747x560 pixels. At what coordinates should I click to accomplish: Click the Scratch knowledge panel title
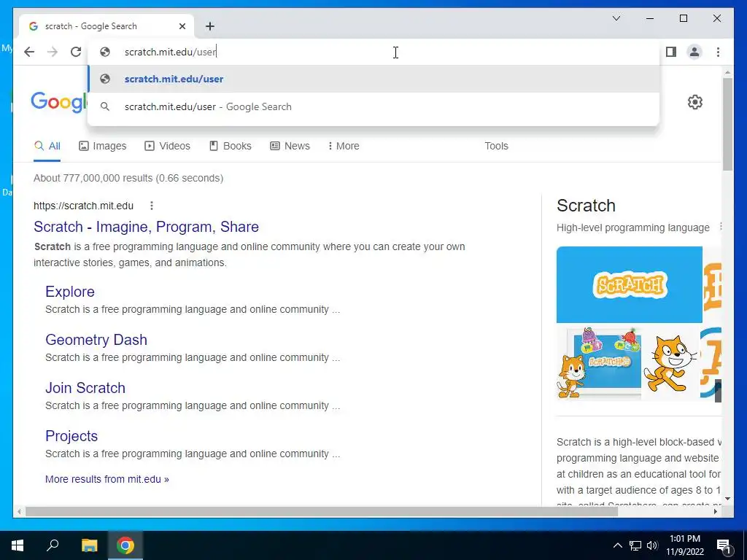pos(586,205)
